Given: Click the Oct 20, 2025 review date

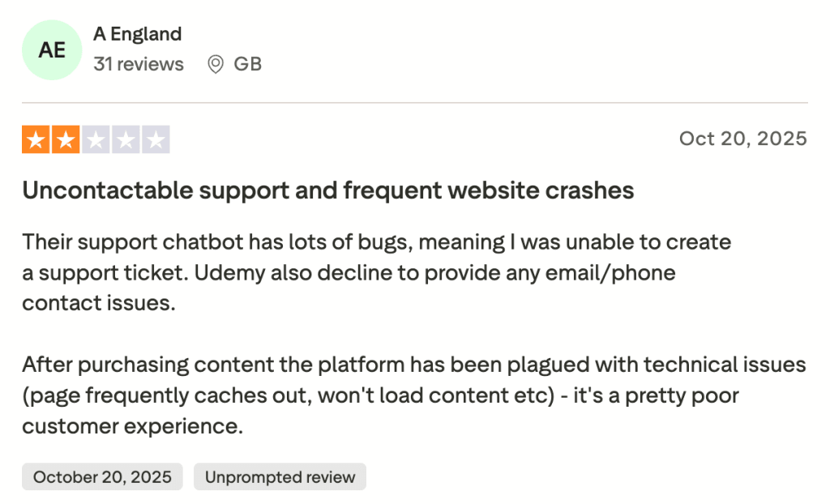Looking at the screenshot, I should point(742,139).
